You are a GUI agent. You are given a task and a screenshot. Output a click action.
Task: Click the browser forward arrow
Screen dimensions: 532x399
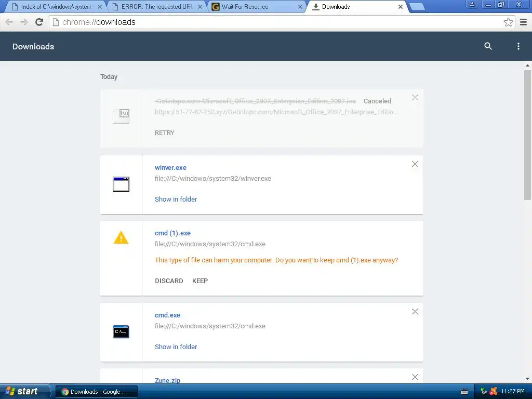24,22
